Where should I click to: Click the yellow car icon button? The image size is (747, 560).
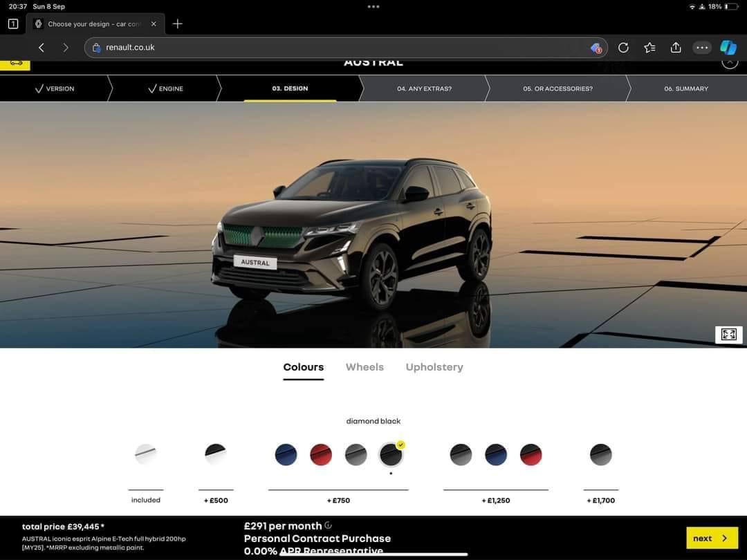15,65
